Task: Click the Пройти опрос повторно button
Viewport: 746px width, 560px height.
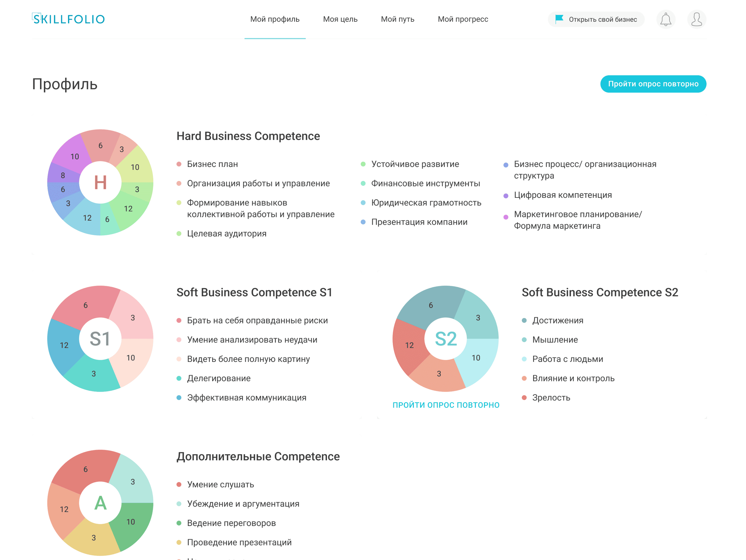Action: [x=653, y=84]
